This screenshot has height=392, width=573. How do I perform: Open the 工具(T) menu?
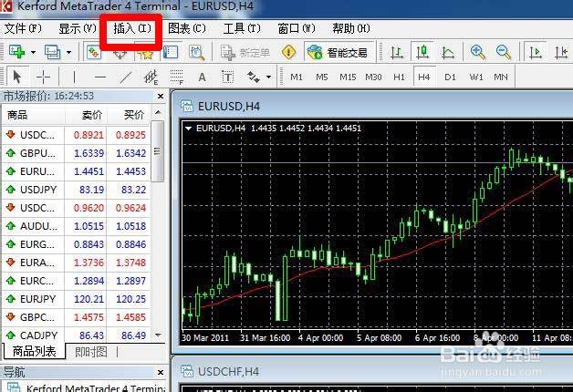[x=242, y=28]
